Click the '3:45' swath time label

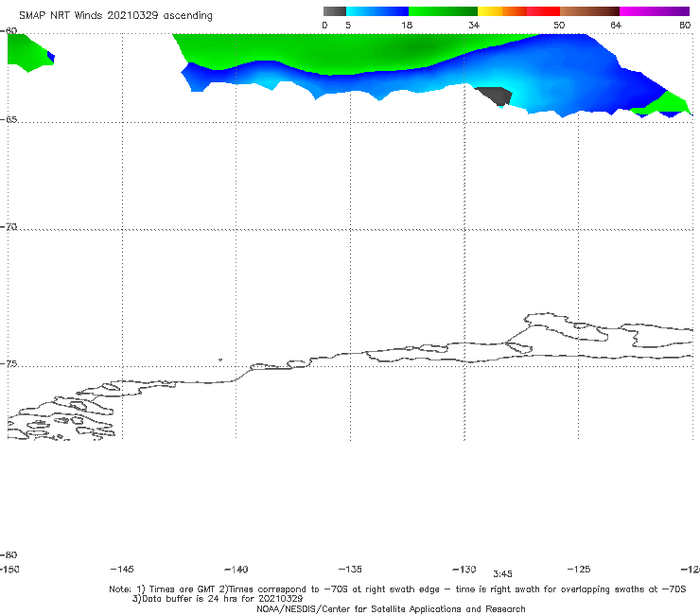pos(502,574)
